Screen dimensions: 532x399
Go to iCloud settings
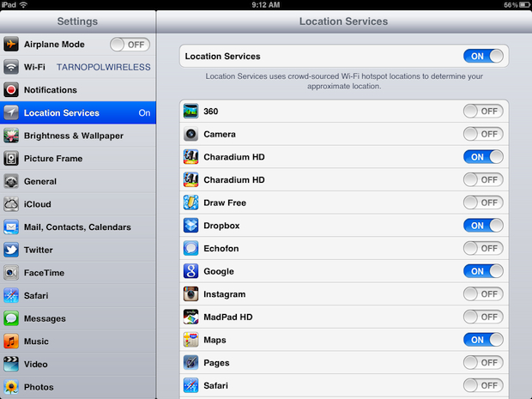[x=78, y=204]
